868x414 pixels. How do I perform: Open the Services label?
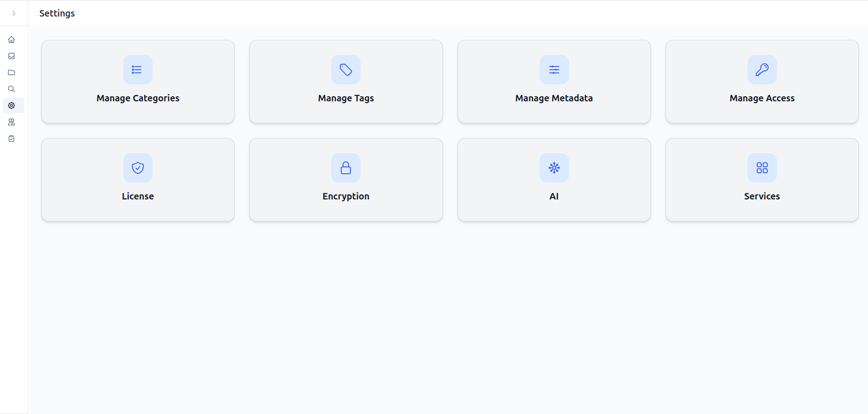[762, 196]
